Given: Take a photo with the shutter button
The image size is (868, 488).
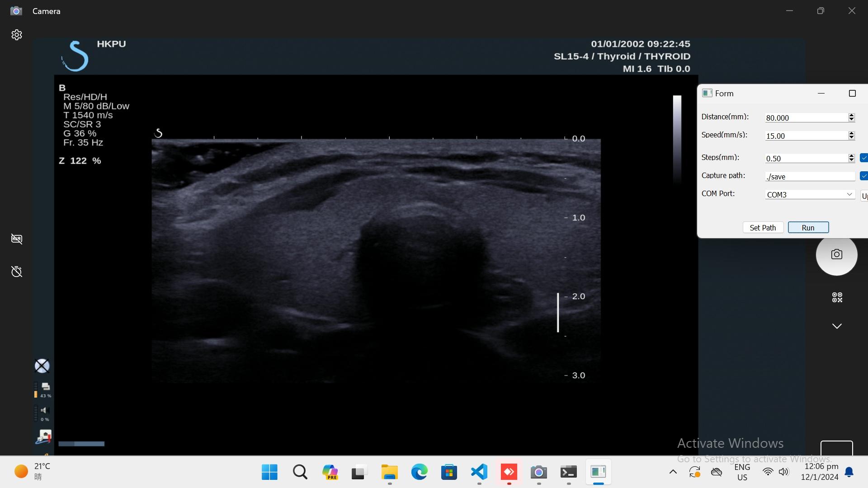Looking at the screenshot, I should click(x=836, y=254).
